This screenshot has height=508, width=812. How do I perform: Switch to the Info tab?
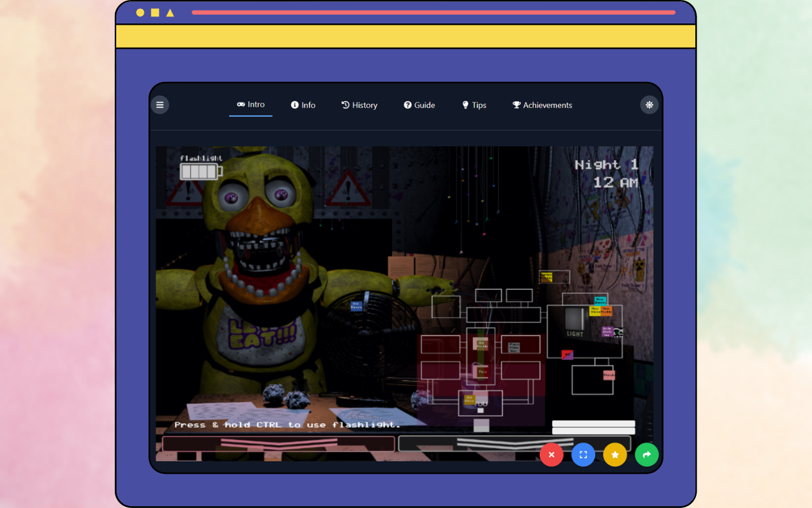303,105
